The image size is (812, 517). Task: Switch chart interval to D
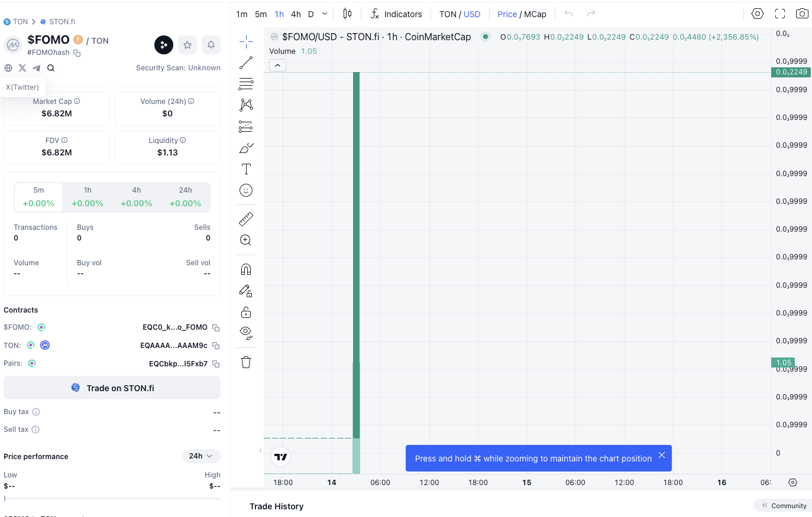coord(311,14)
